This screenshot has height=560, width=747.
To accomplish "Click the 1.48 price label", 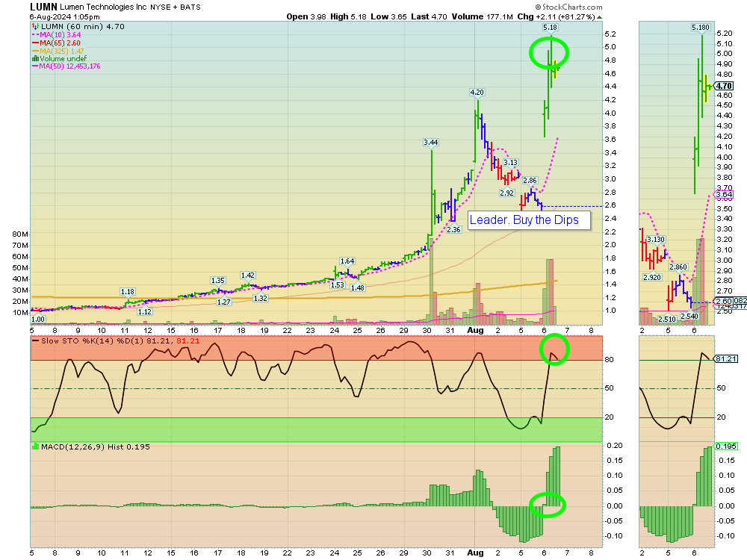I will click(357, 287).
